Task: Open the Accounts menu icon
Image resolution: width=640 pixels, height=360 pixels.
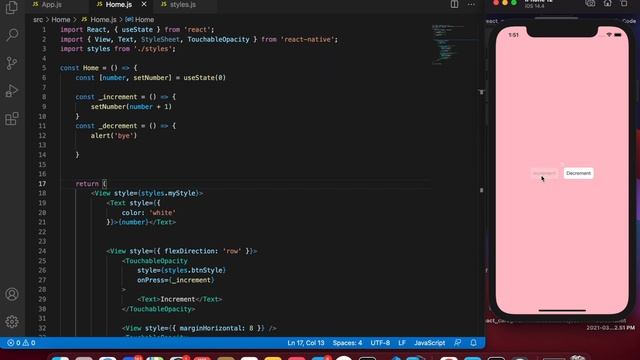Action: tap(12, 294)
